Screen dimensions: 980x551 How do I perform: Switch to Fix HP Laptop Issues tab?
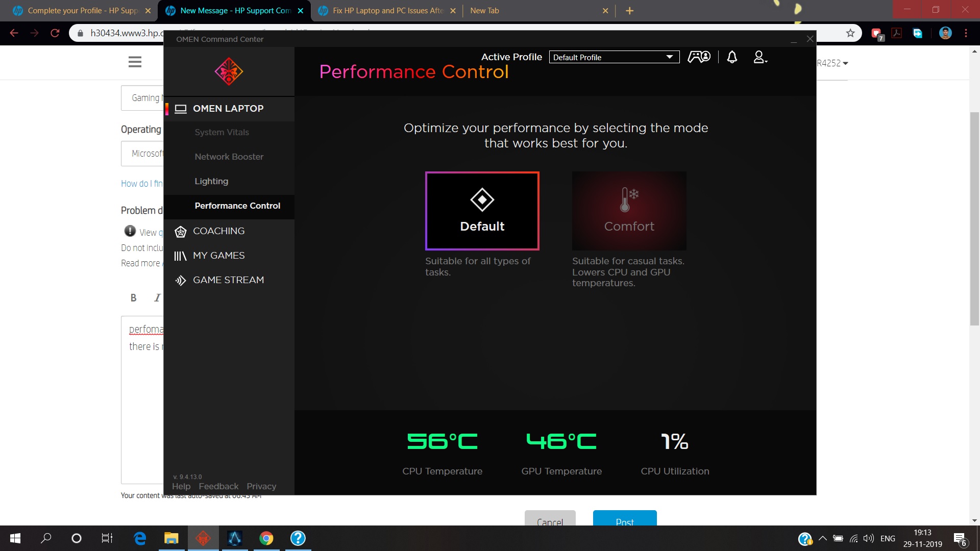click(387, 11)
